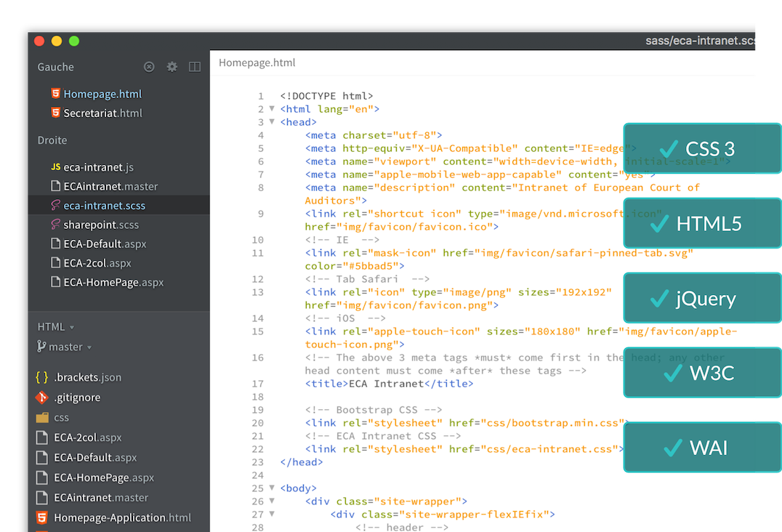Open the master git branch dropdown
782x532 pixels.
pyautogui.click(x=65, y=347)
